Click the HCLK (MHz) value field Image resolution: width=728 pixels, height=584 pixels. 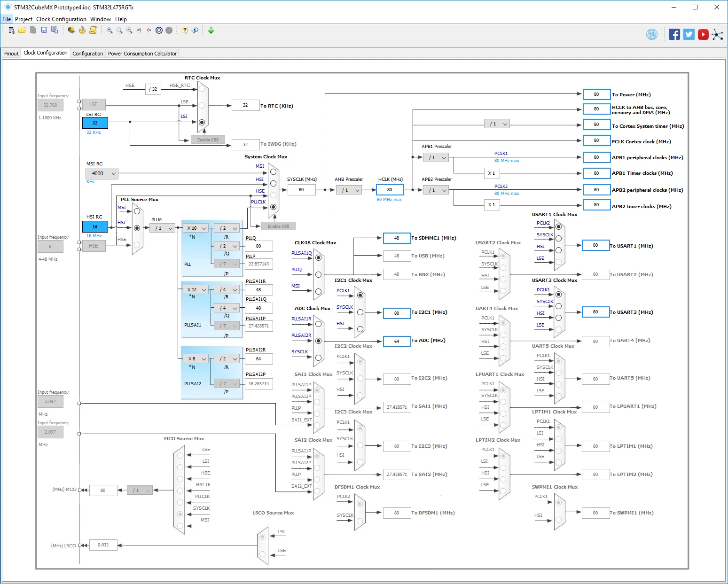pyautogui.click(x=390, y=190)
